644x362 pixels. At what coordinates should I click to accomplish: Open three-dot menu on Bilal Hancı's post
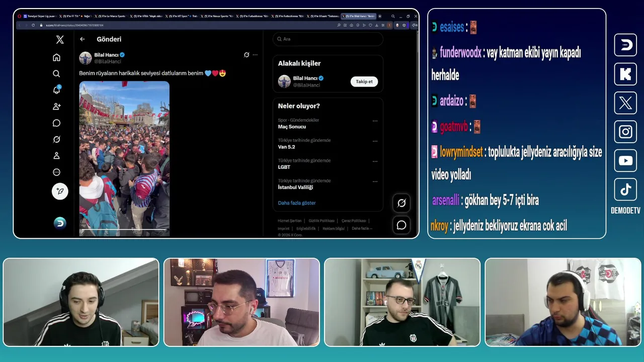pos(255,55)
